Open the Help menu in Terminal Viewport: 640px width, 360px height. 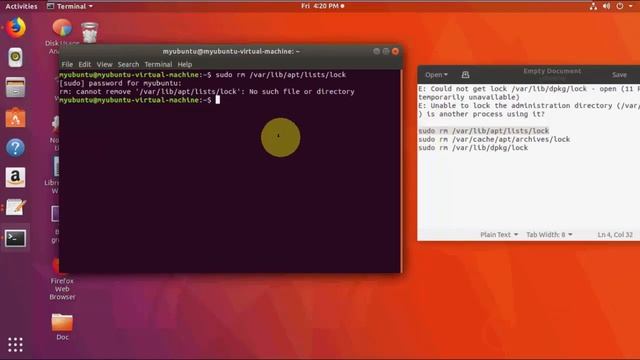click(x=184, y=64)
